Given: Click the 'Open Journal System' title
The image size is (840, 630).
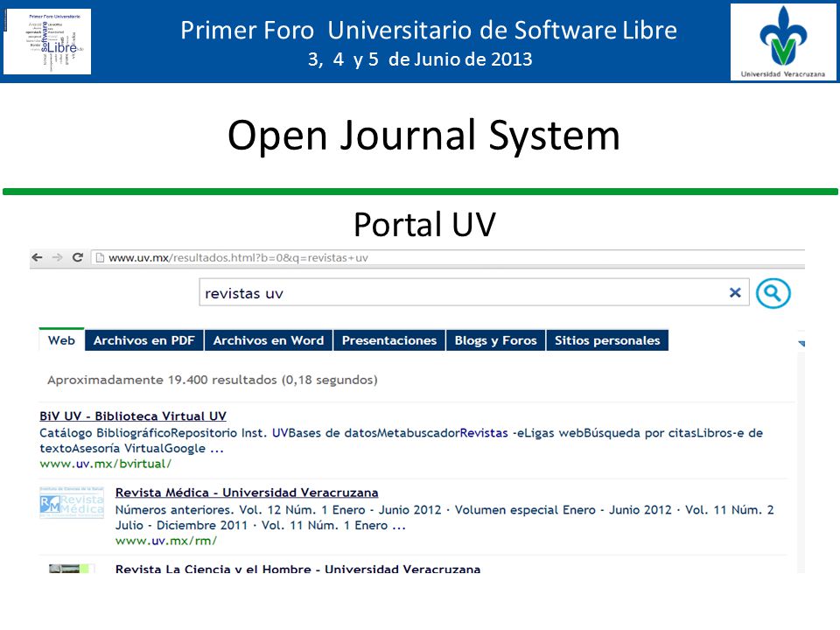Looking at the screenshot, I should point(423,135).
